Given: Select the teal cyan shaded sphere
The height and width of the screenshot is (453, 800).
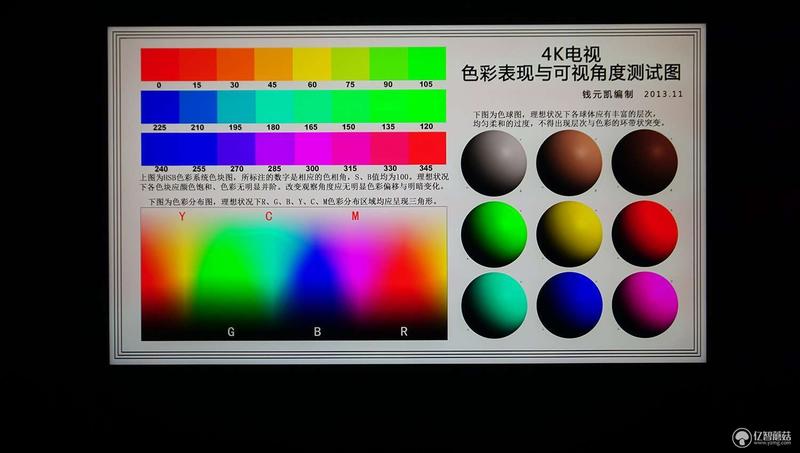Looking at the screenshot, I should point(494,305).
